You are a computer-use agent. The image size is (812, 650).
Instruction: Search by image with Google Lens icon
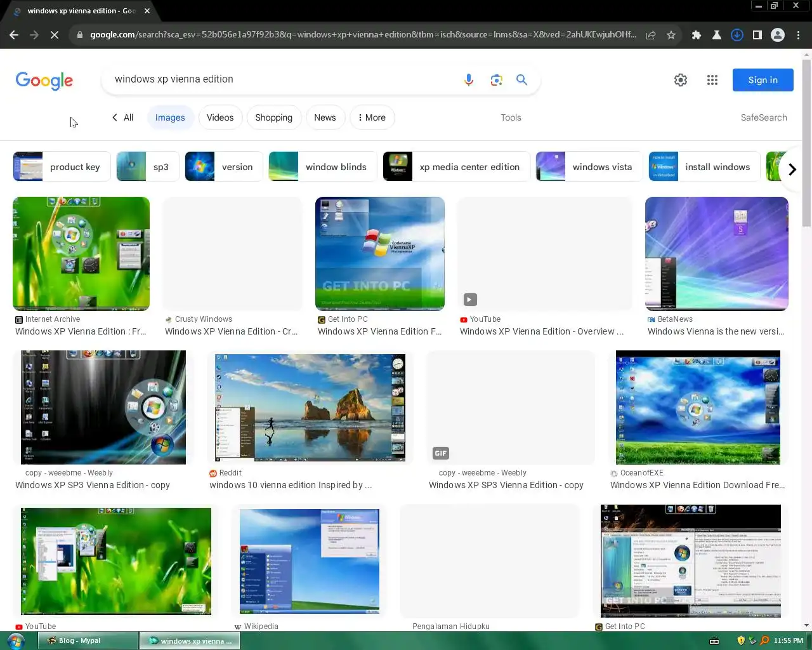pos(496,80)
